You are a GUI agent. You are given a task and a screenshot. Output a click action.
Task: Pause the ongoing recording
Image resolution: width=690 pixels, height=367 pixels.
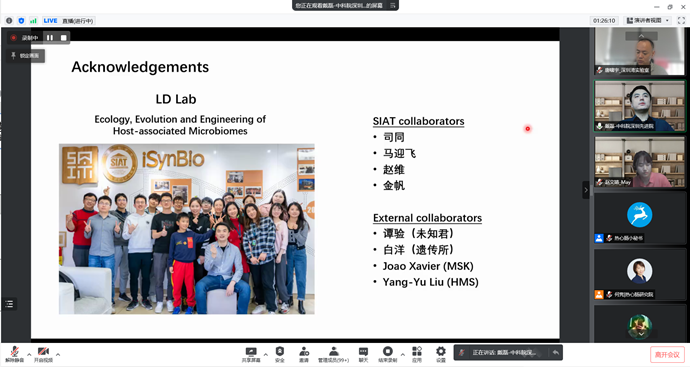[50, 38]
